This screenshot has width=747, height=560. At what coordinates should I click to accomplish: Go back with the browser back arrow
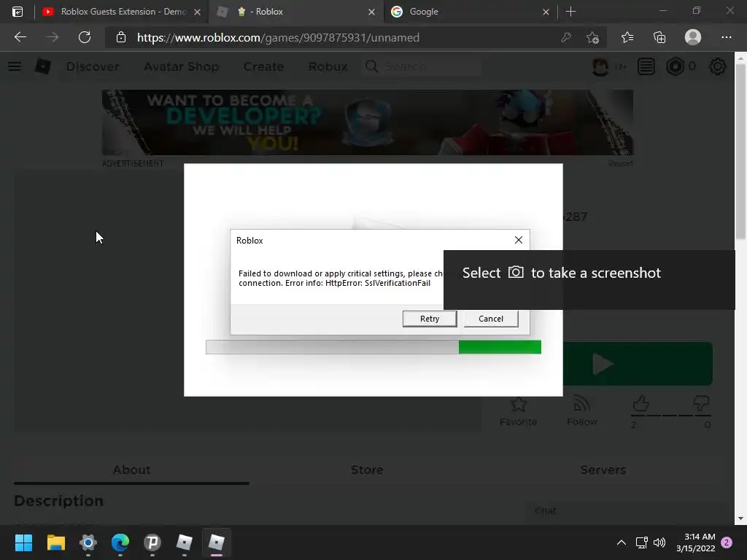click(x=20, y=37)
